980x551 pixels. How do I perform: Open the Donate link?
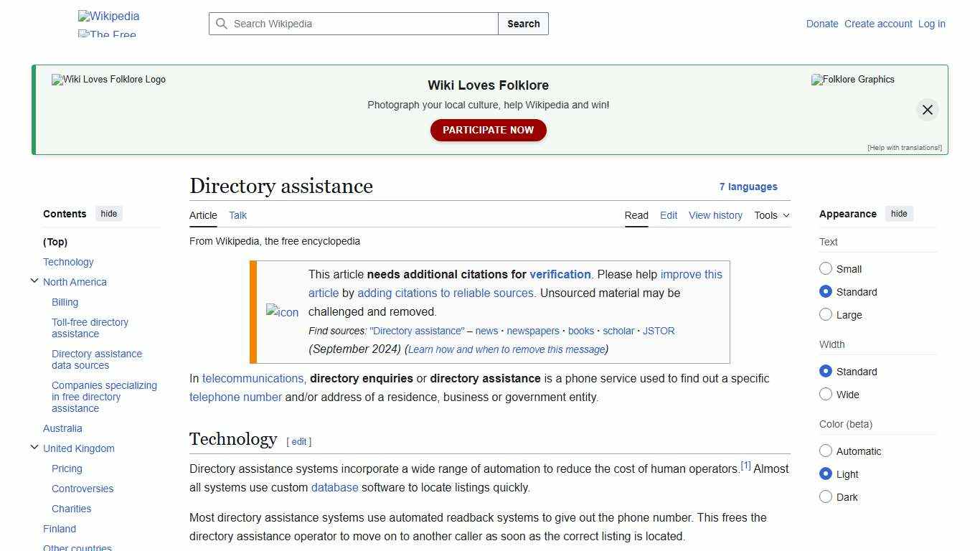(x=822, y=24)
